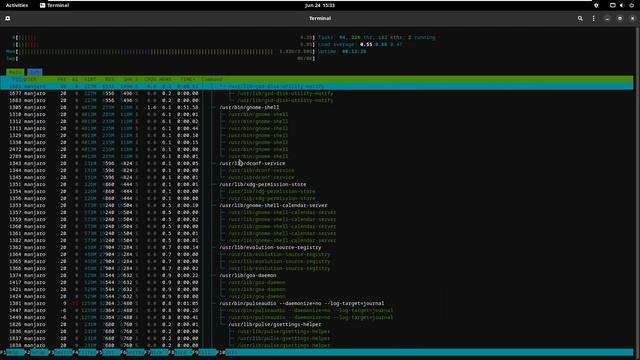Open the terminal's three-dot menu
640x360 pixels.
click(x=593, y=18)
